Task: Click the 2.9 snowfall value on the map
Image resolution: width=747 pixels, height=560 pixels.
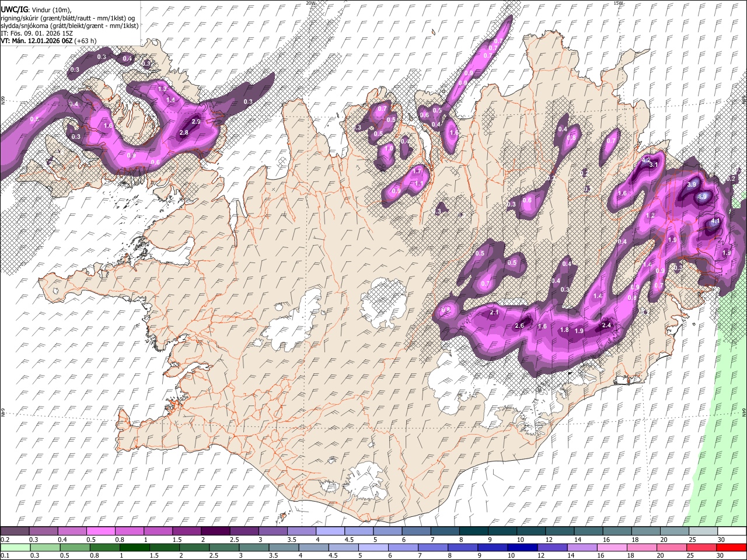Action: [x=196, y=121]
